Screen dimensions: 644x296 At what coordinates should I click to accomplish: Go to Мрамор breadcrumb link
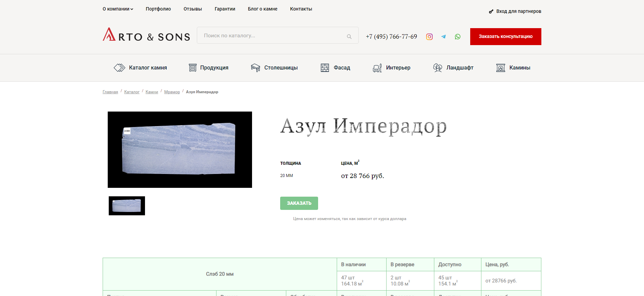click(x=172, y=92)
